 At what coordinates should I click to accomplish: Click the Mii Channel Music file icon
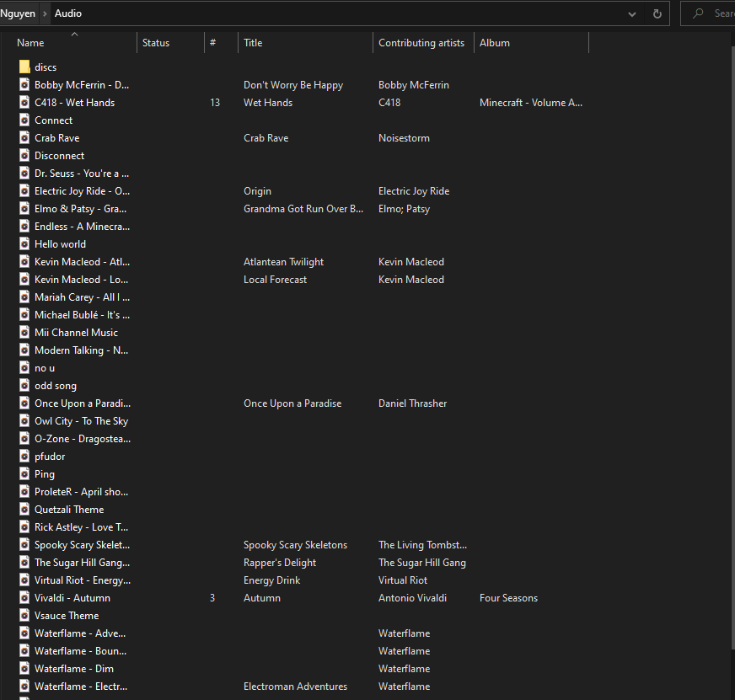pyautogui.click(x=24, y=333)
